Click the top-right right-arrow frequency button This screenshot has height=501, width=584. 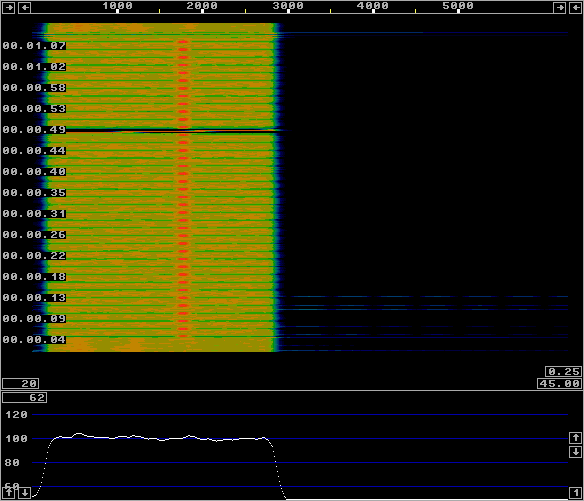[x=559, y=7]
